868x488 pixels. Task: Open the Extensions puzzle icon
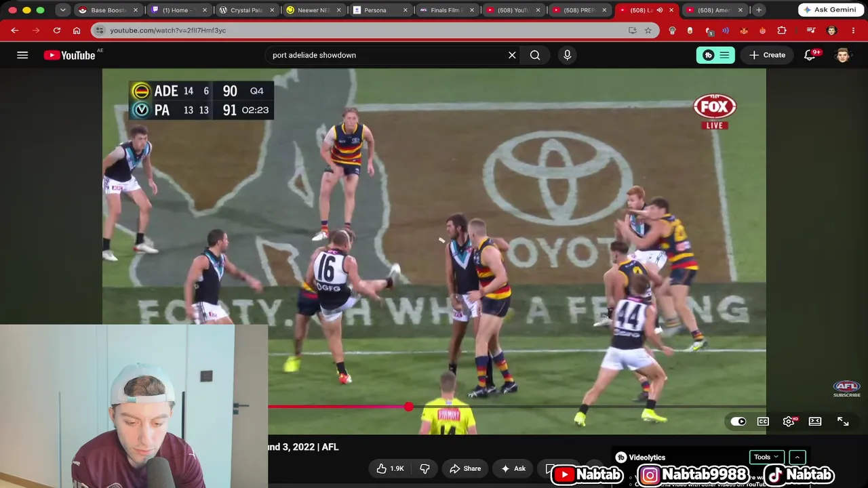(x=782, y=30)
